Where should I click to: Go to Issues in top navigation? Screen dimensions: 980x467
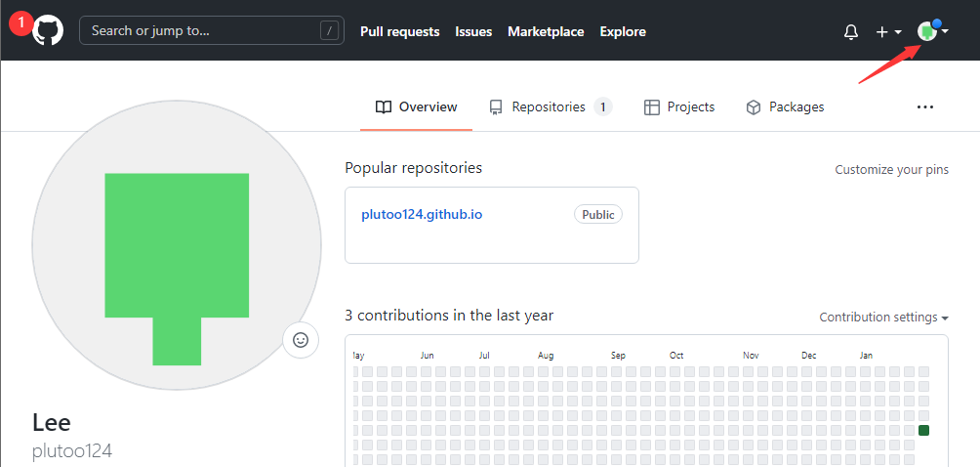(473, 31)
